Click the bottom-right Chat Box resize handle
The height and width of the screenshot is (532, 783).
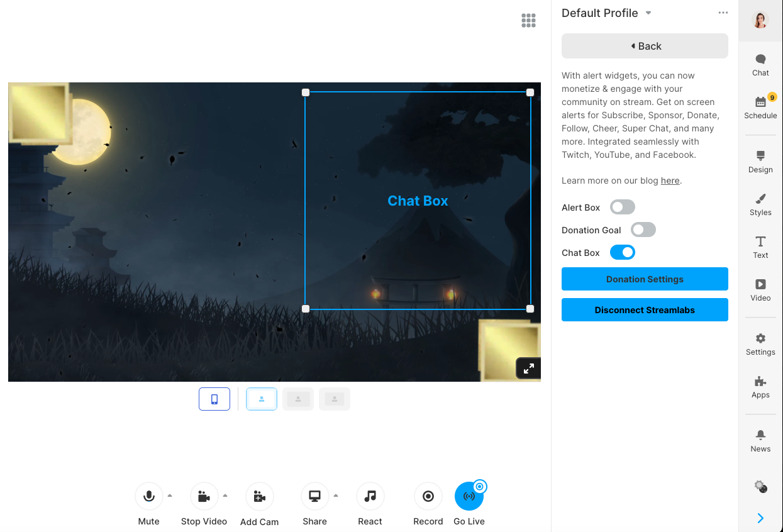pyautogui.click(x=530, y=309)
